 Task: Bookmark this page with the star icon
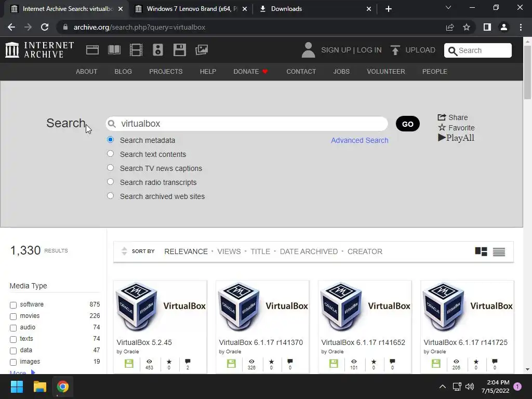click(x=467, y=27)
